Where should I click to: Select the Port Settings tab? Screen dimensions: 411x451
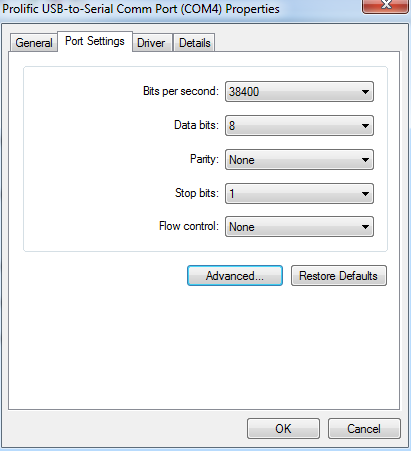[95, 41]
